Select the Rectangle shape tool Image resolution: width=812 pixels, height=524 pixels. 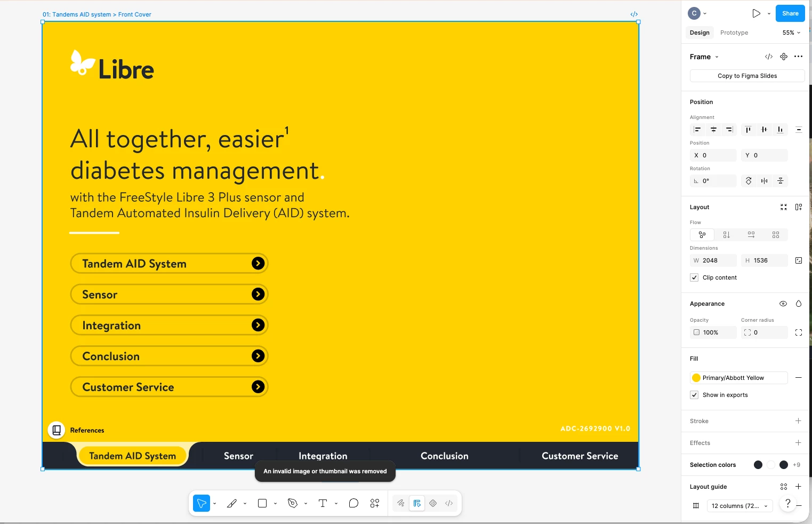point(262,503)
